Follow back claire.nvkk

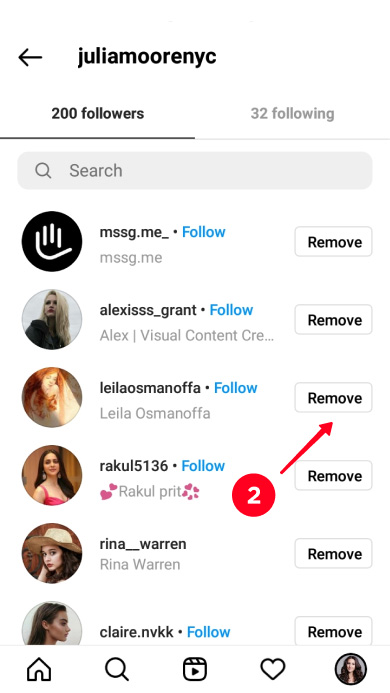[208, 632]
